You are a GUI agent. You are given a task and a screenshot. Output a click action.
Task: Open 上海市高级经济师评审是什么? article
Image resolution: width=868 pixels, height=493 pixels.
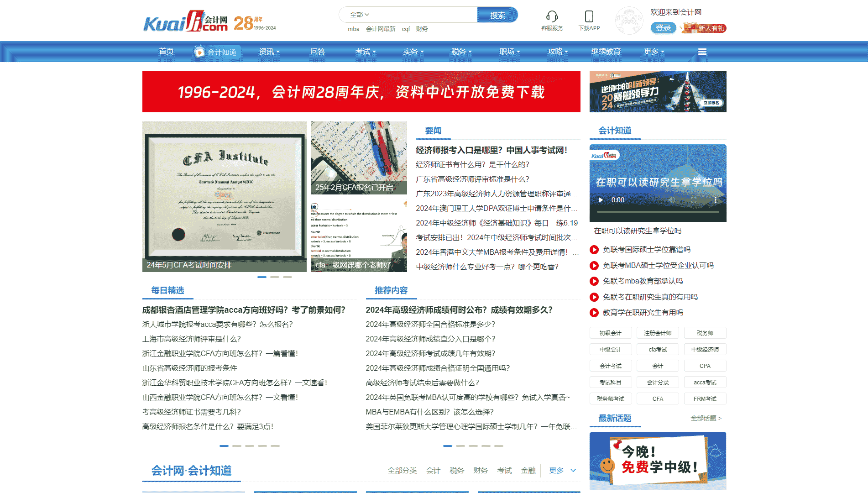(192, 339)
